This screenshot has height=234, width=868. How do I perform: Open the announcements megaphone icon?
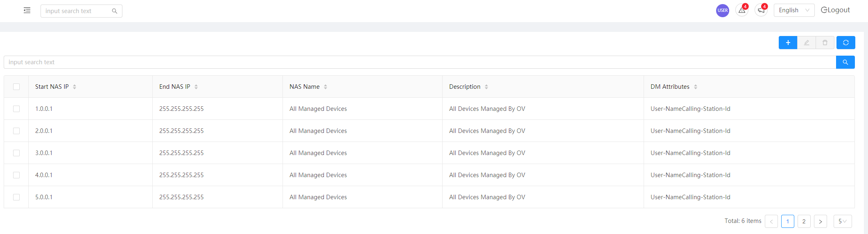(761, 10)
